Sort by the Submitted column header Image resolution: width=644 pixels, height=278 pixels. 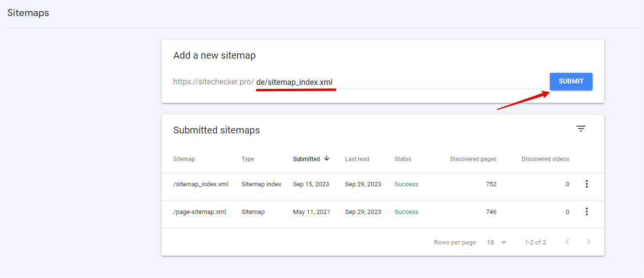(306, 159)
